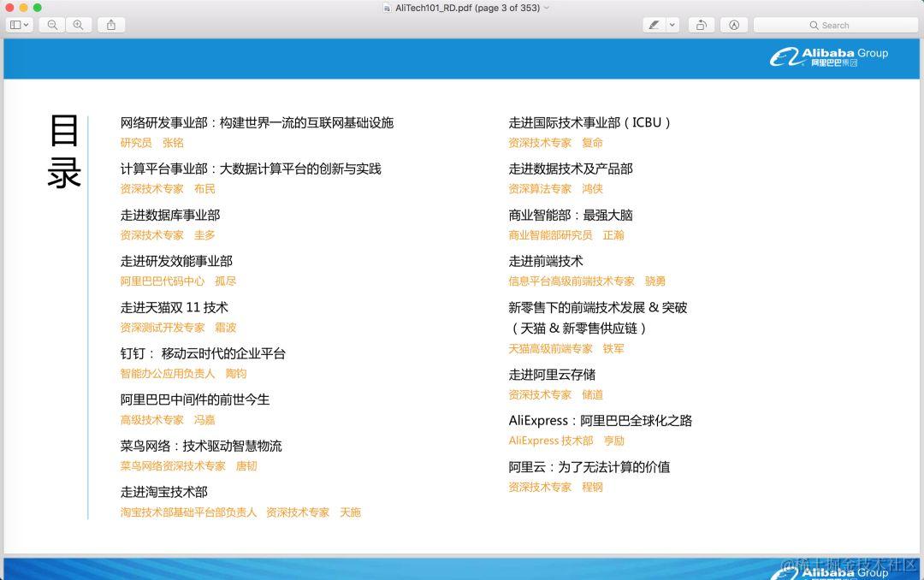The height and width of the screenshot is (580, 924).
Task: Click the green fullscreen window button
Action: [x=37, y=8]
